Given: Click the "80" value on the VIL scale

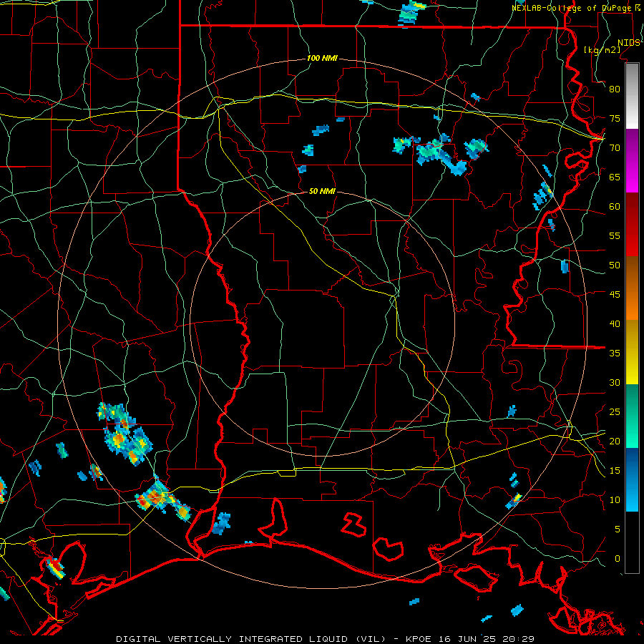Looking at the screenshot, I should click(x=615, y=89).
